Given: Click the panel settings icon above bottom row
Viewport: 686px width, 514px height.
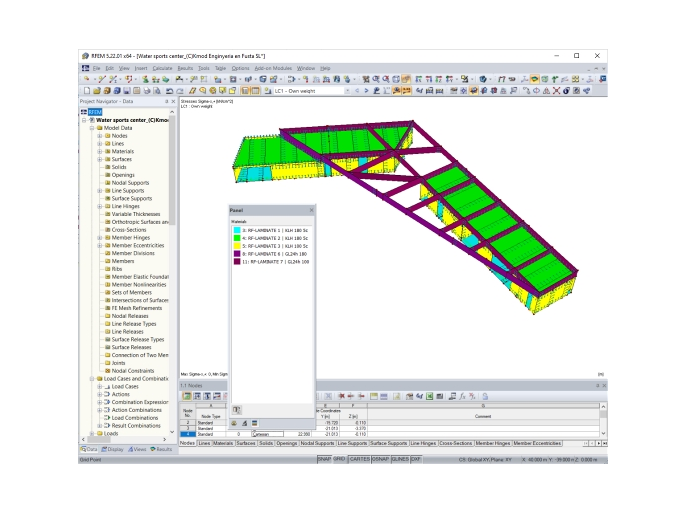Looking at the screenshot, I should 236,410.
